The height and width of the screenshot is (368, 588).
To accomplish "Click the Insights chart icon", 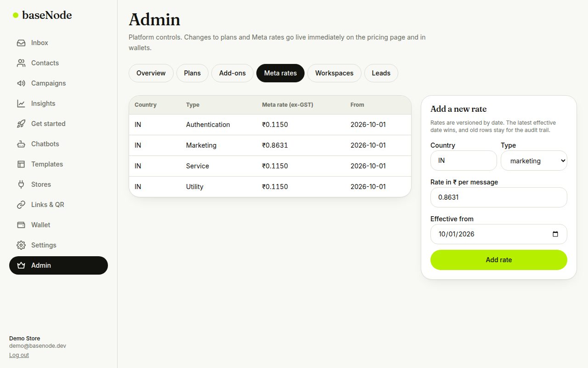I will tap(21, 103).
